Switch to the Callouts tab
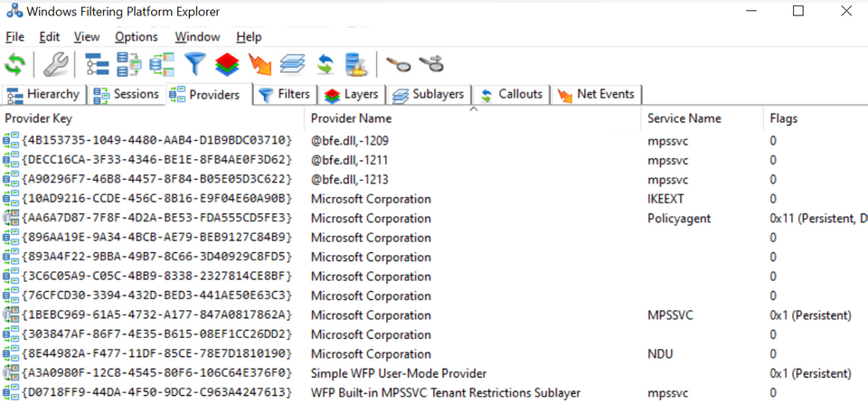The image size is (868, 413). (511, 94)
